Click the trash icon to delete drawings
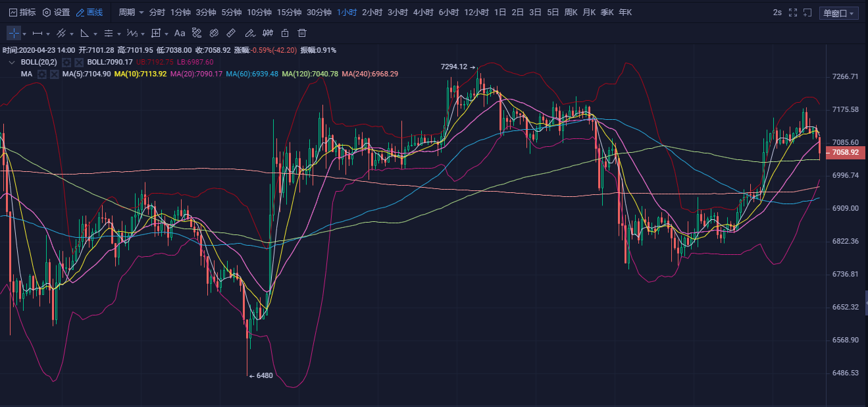This screenshot has height=407, width=868. pos(302,33)
